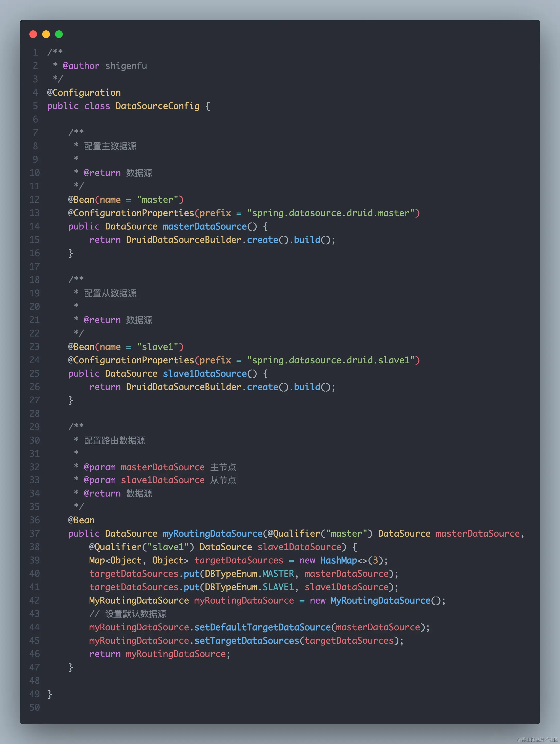The width and height of the screenshot is (560, 744).
Task: Click the method name 'masterDataSource()'
Action: tap(210, 226)
